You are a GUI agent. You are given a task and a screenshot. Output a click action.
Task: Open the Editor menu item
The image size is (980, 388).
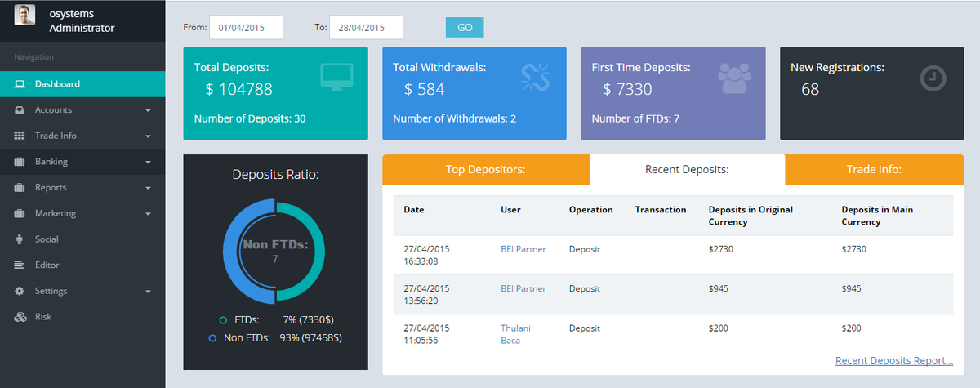(82, 265)
